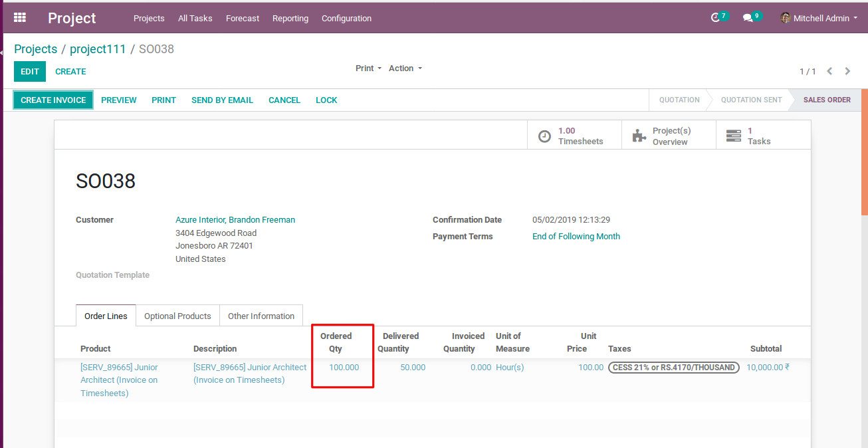Navigate to project111 breadcrumb
The width and height of the screenshot is (868, 448).
98,49
